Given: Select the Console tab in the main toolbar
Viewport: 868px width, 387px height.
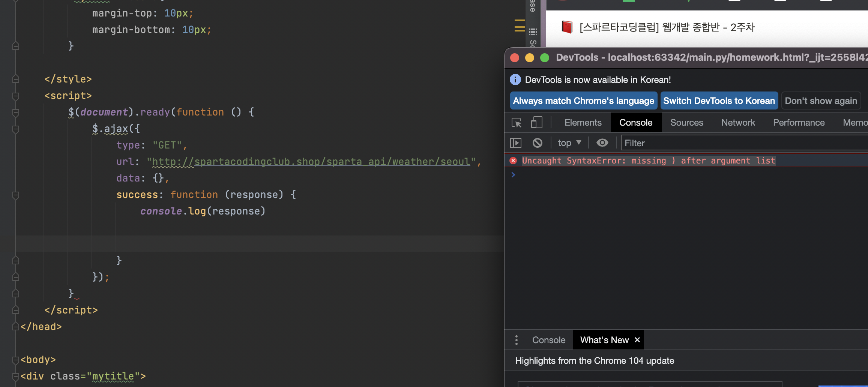Looking at the screenshot, I should click(x=636, y=123).
